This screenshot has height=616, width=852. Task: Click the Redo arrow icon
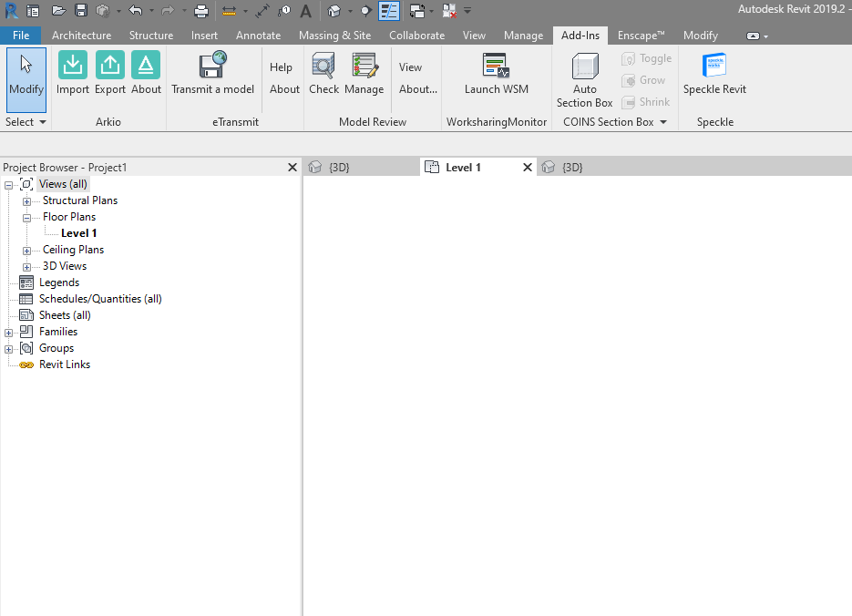(168, 10)
